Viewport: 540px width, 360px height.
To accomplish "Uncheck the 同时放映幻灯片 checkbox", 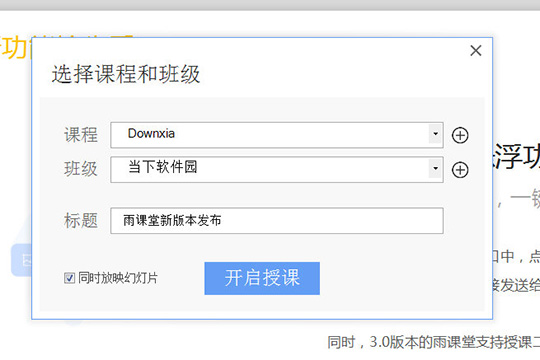I will [69, 278].
